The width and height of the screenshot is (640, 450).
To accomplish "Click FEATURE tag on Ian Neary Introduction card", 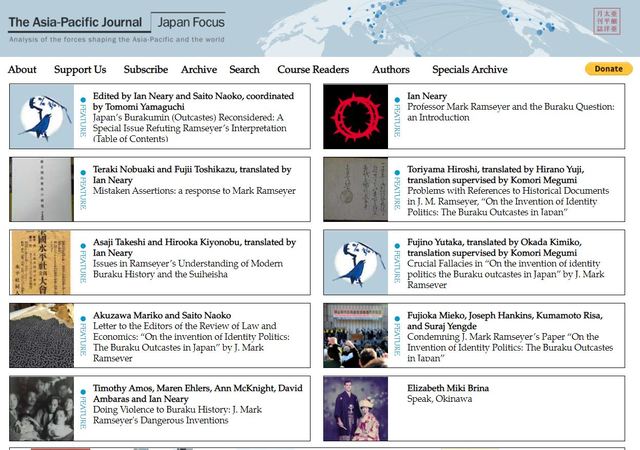I will pyautogui.click(x=397, y=118).
